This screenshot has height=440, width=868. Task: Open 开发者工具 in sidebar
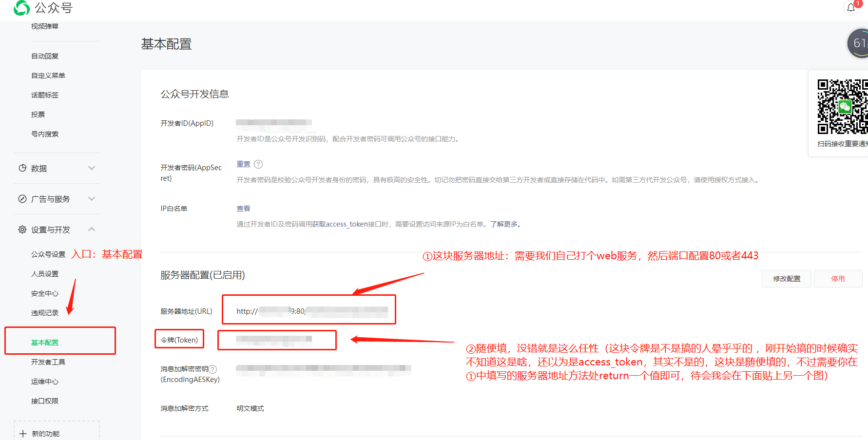(48, 362)
